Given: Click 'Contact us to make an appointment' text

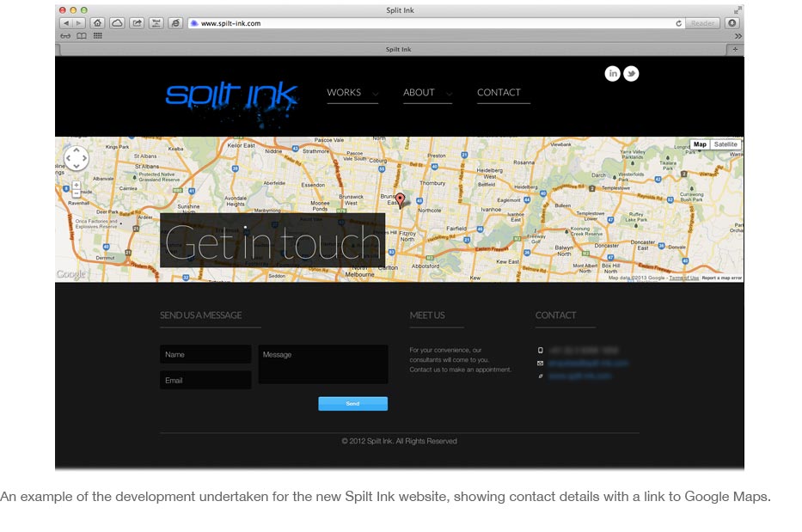Looking at the screenshot, I should point(461,370).
